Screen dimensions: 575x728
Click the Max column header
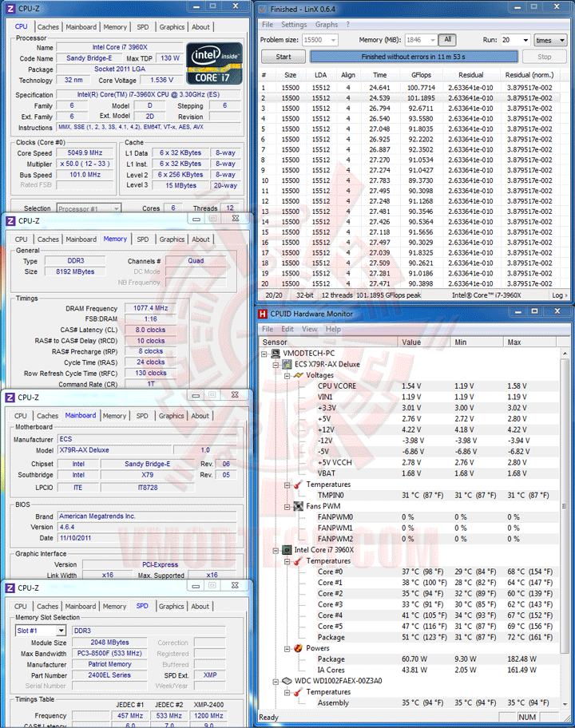pyautogui.click(x=529, y=342)
